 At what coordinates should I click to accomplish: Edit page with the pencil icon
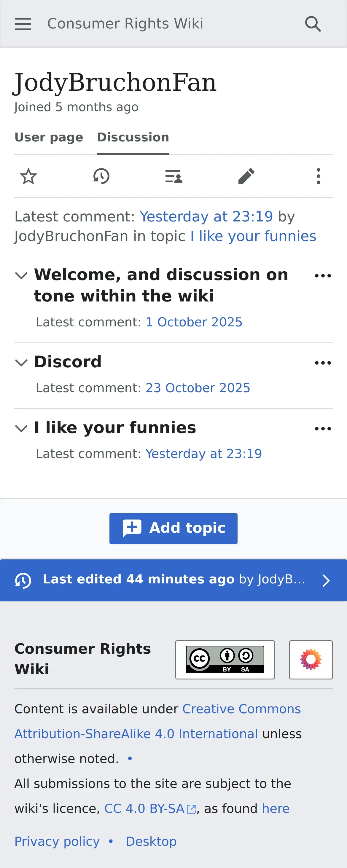[246, 176]
